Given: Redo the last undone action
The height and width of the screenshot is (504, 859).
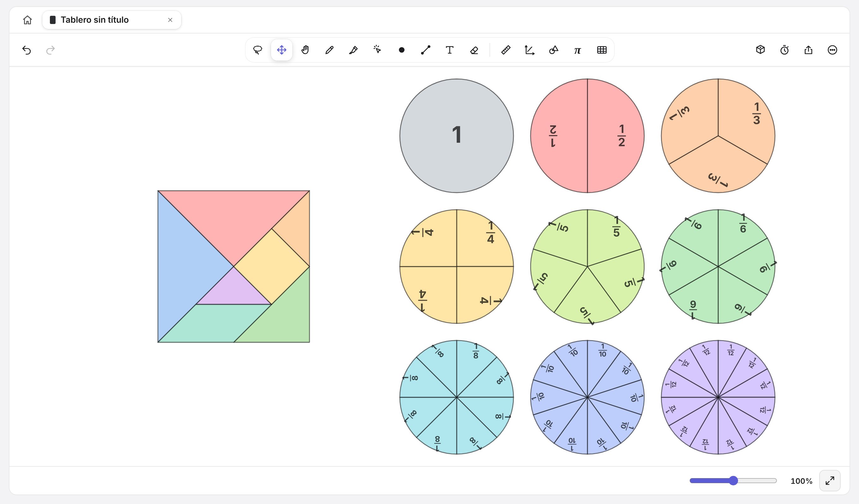Looking at the screenshot, I should click(51, 50).
